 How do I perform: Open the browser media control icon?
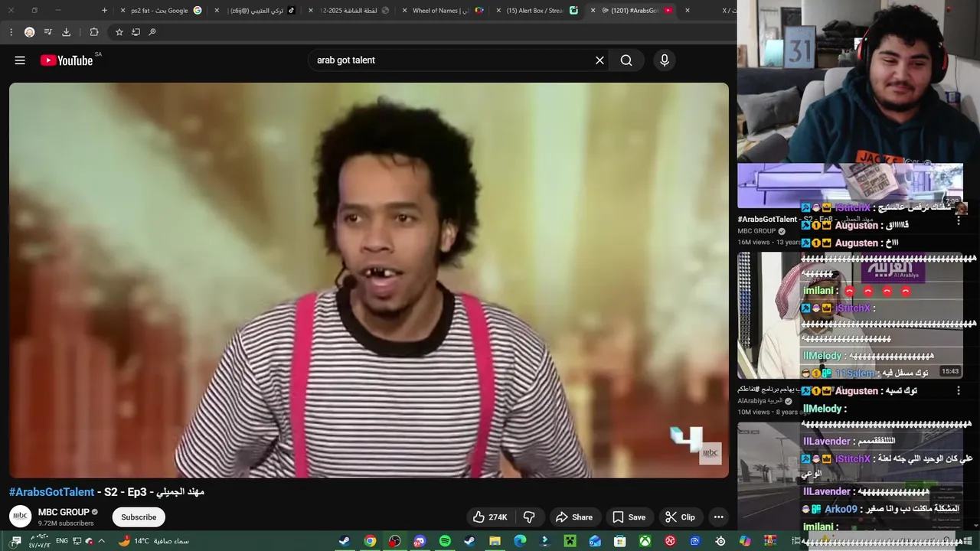(x=47, y=32)
